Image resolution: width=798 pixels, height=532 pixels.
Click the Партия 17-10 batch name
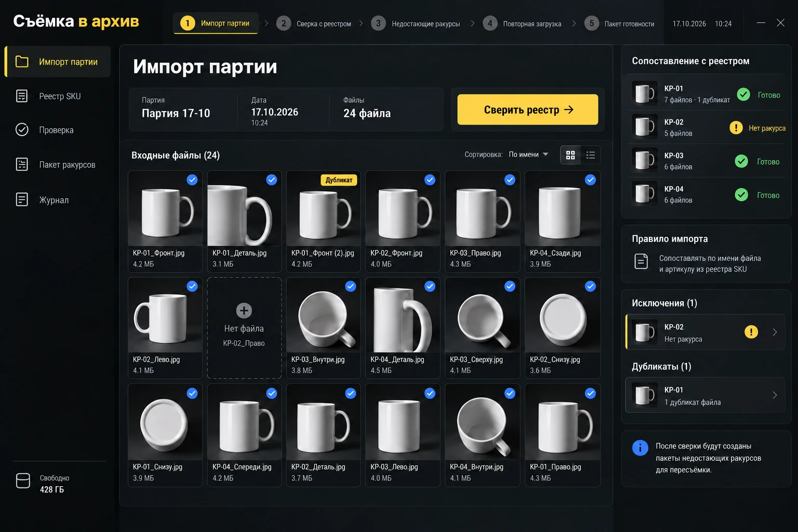point(176,113)
